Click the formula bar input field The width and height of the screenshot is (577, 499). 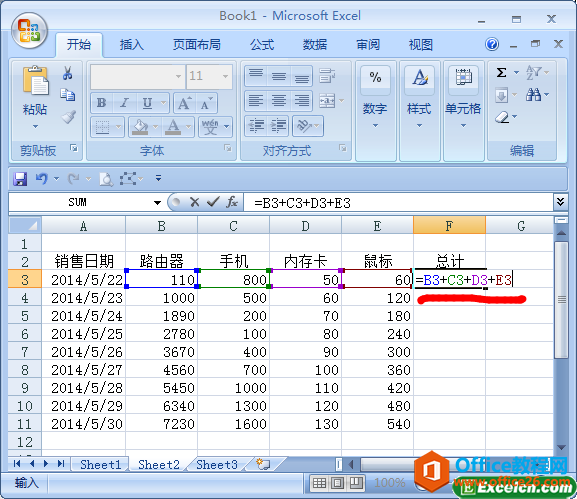click(x=399, y=202)
